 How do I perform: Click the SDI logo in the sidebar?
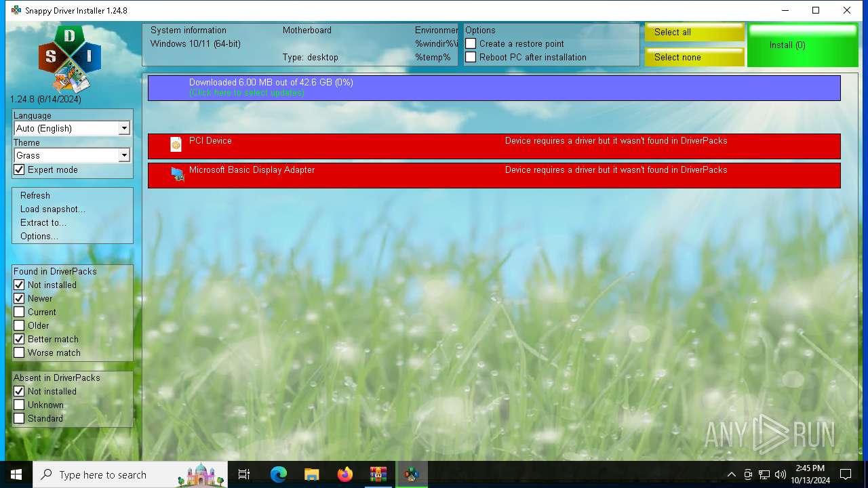tap(70, 59)
